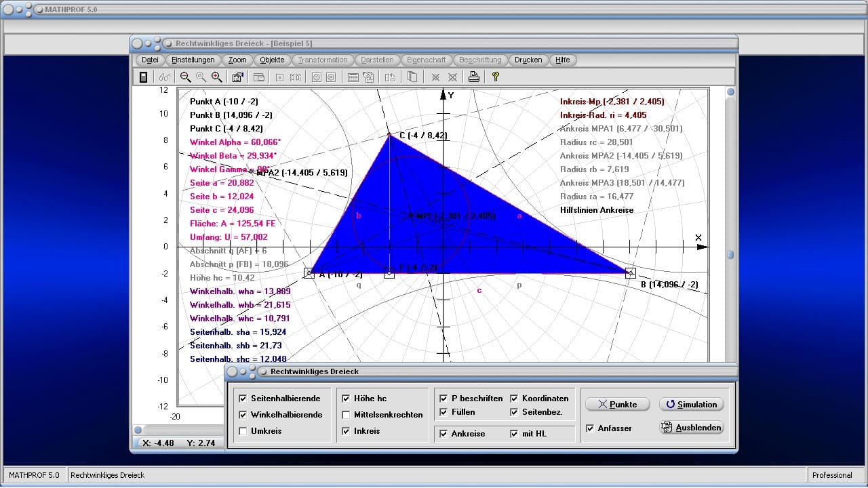Toggle the P beschriften checkbox
Image resolution: width=868 pixels, height=488 pixels.
click(x=444, y=399)
